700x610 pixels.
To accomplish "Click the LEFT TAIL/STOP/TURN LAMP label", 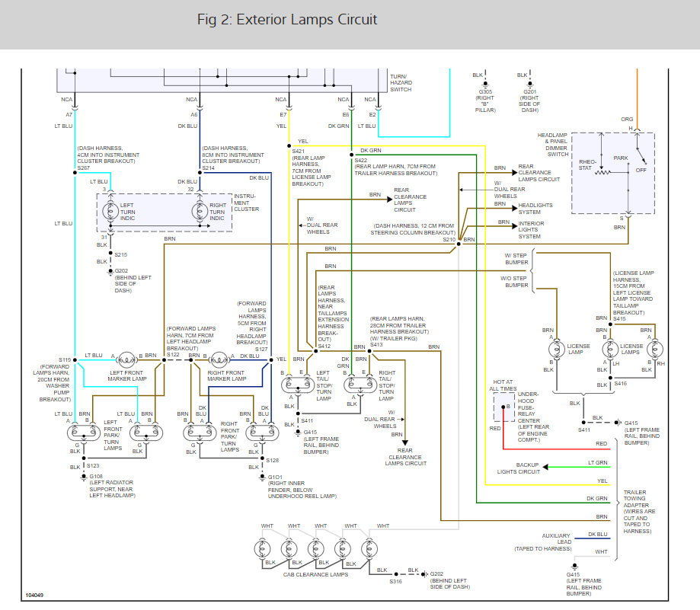I will pos(324,385).
